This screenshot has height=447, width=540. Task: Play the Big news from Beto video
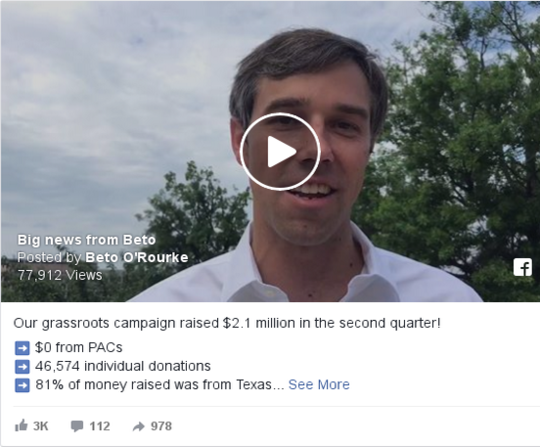280,152
